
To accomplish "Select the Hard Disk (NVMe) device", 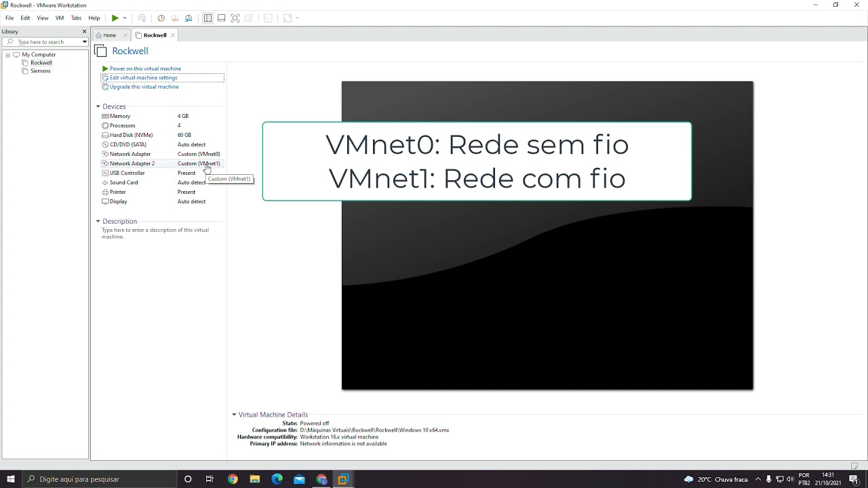I will 161,135.
